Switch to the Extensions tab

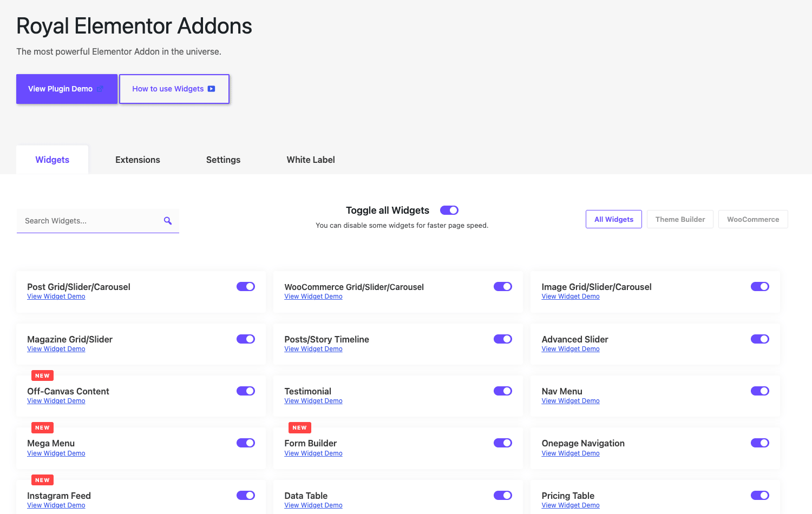pyautogui.click(x=137, y=160)
